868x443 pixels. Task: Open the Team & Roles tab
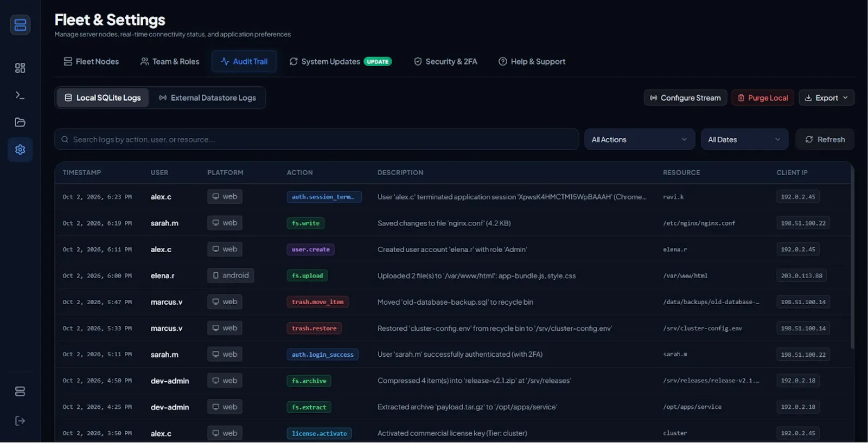170,61
